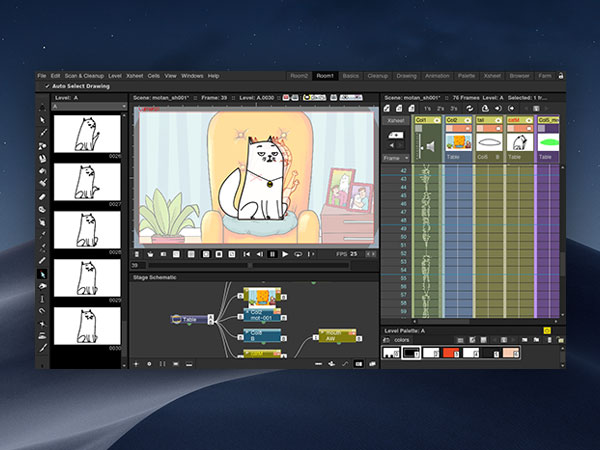Open the Level A dropdown in level strip
The height and width of the screenshot is (450, 600).
pos(88,97)
